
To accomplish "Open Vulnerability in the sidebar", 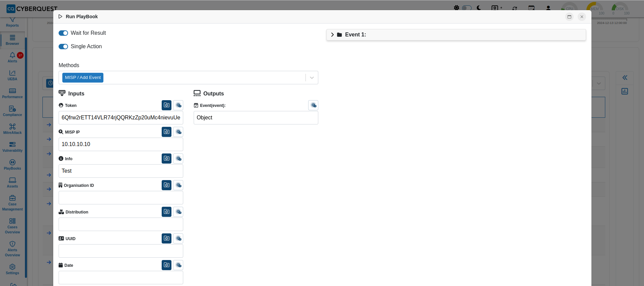I will 12,147.
